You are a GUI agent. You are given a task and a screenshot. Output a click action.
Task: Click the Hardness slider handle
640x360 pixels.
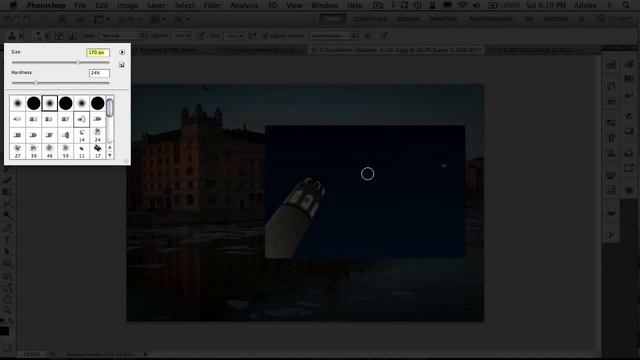[x=36, y=83]
